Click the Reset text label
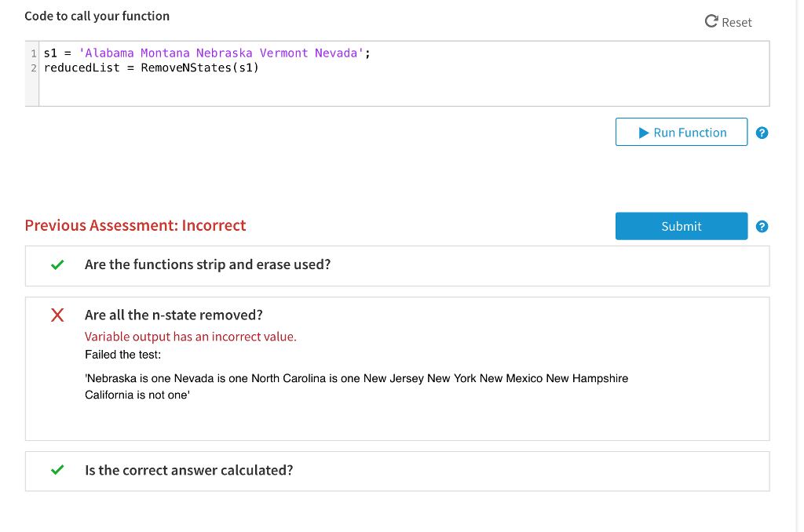 pos(736,23)
